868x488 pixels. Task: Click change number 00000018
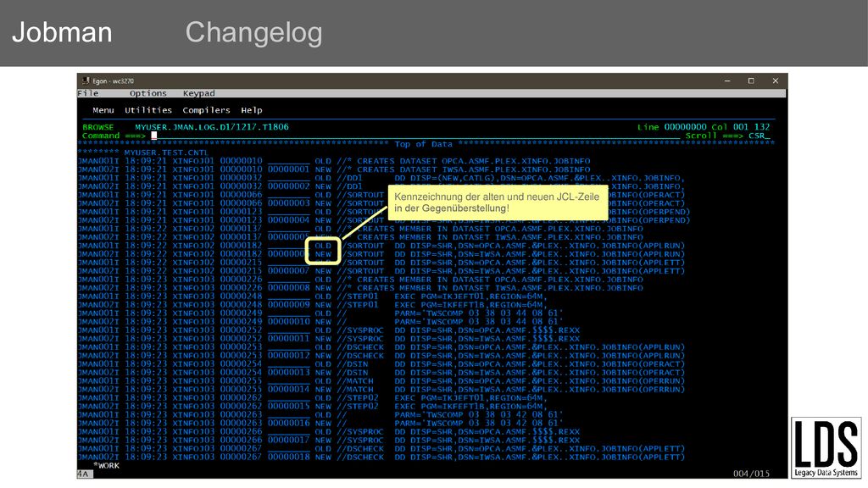tap(288, 457)
